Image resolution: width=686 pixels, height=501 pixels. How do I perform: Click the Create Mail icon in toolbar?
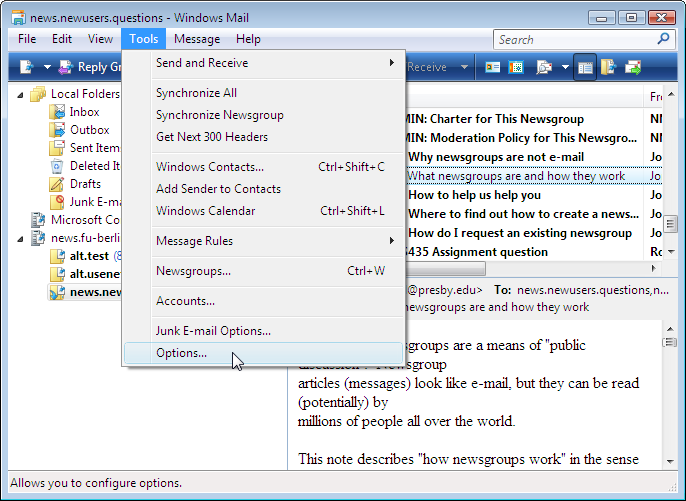[27, 67]
